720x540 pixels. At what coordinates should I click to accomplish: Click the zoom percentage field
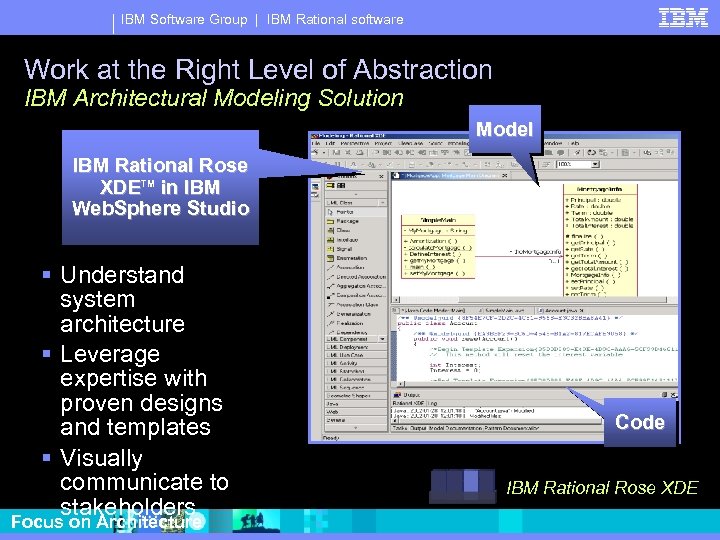pyautogui.click(x=574, y=164)
